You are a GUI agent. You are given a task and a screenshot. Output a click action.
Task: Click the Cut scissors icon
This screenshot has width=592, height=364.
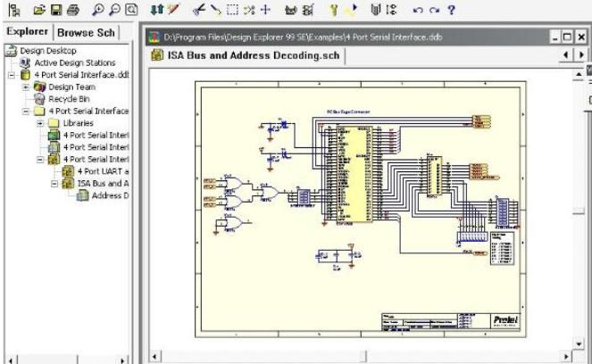(199, 10)
